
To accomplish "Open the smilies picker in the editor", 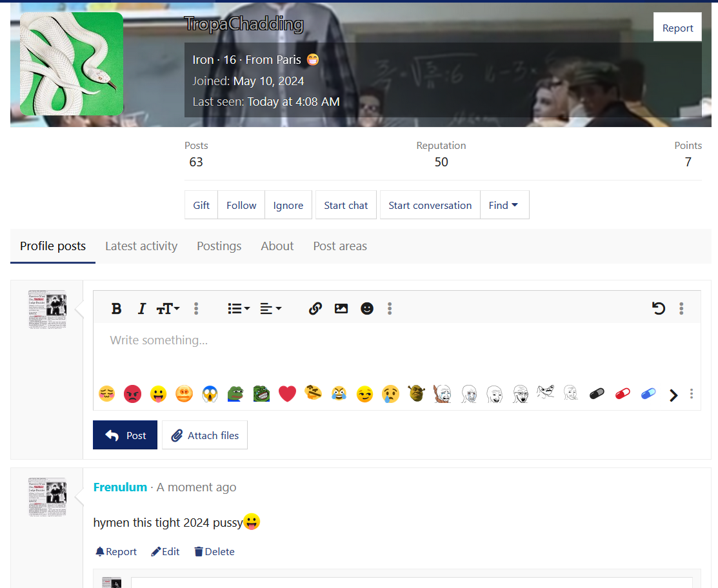I will [366, 308].
